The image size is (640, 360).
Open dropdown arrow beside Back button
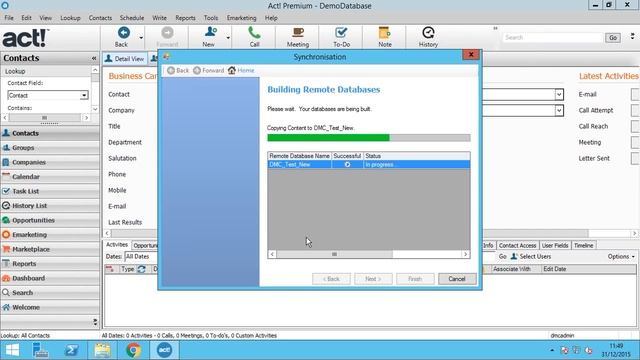pyautogui.click(x=141, y=38)
